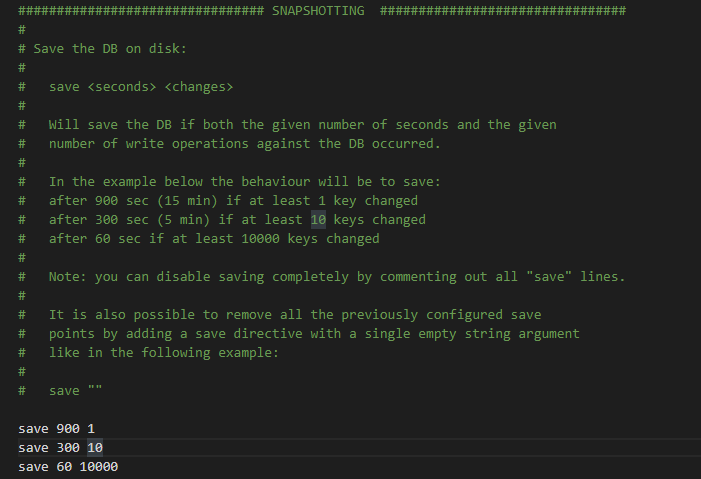701x479 pixels.
Task: Click the highlighted 10 in the comment line
Action: (318, 220)
